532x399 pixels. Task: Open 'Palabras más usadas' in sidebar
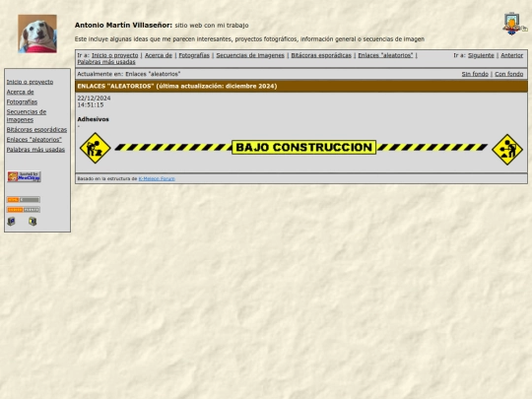click(x=35, y=150)
